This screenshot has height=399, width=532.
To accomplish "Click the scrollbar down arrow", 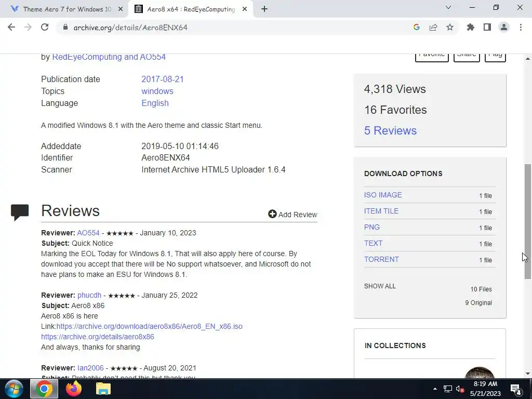I will point(528,374).
